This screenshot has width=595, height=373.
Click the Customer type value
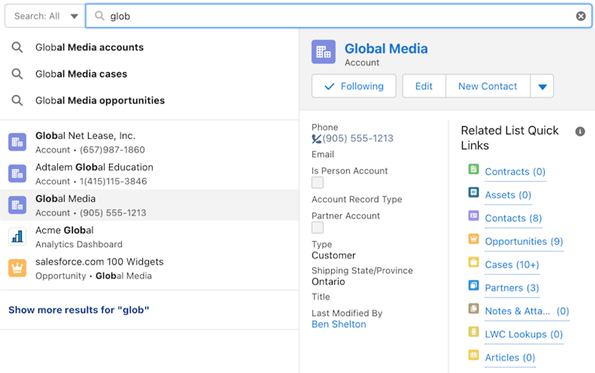pyautogui.click(x=334, y=255)
